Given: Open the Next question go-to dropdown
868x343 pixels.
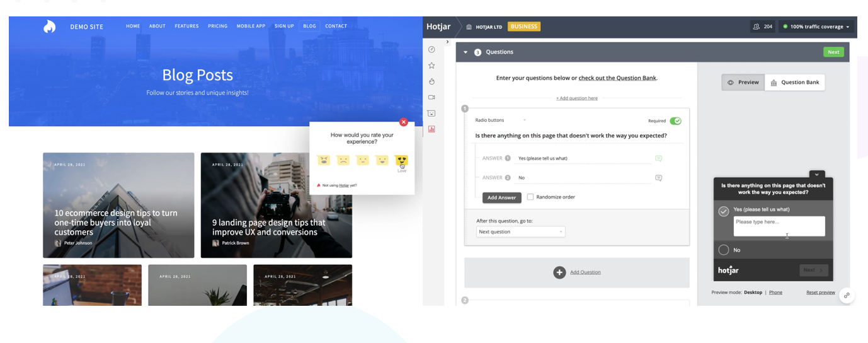Looking at the screenshot, I should click(x=520, y=232).
